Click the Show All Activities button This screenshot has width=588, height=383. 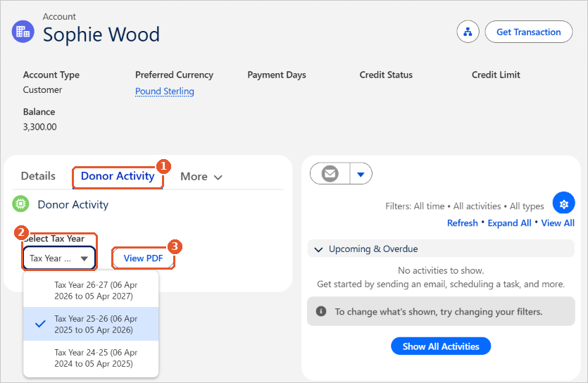click(x=441, y=346)
